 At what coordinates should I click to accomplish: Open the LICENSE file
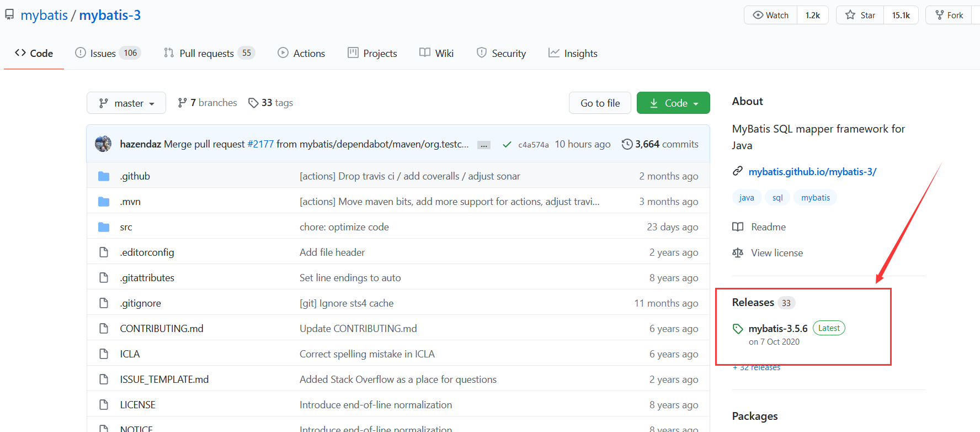click(138, 405)
